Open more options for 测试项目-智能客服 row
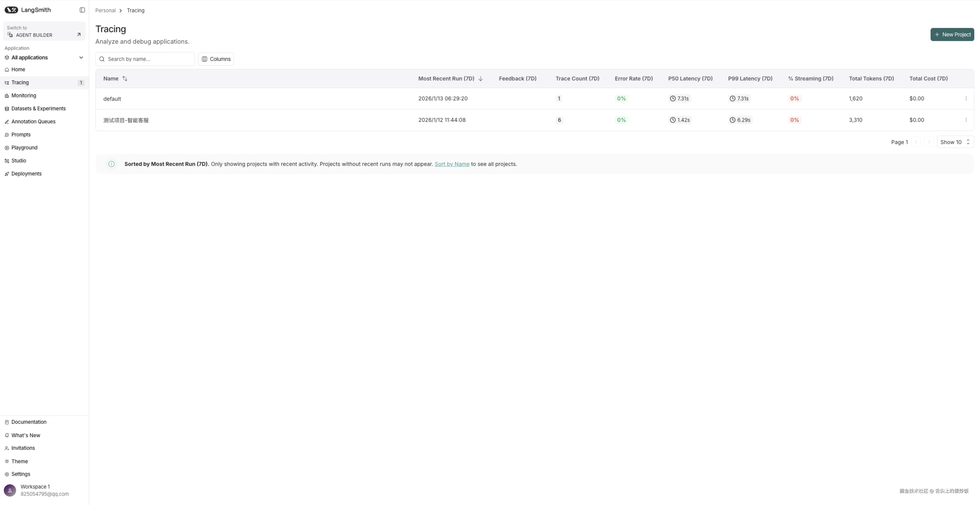The width and height of the screenshot is (980, 505). click(966, 120)
